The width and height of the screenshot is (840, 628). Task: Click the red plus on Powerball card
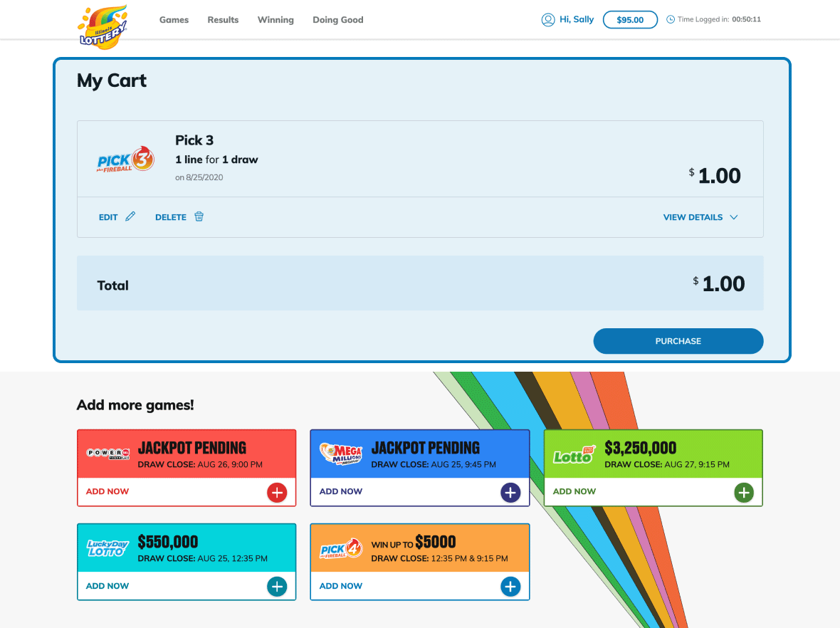click(x=277, y=493)
